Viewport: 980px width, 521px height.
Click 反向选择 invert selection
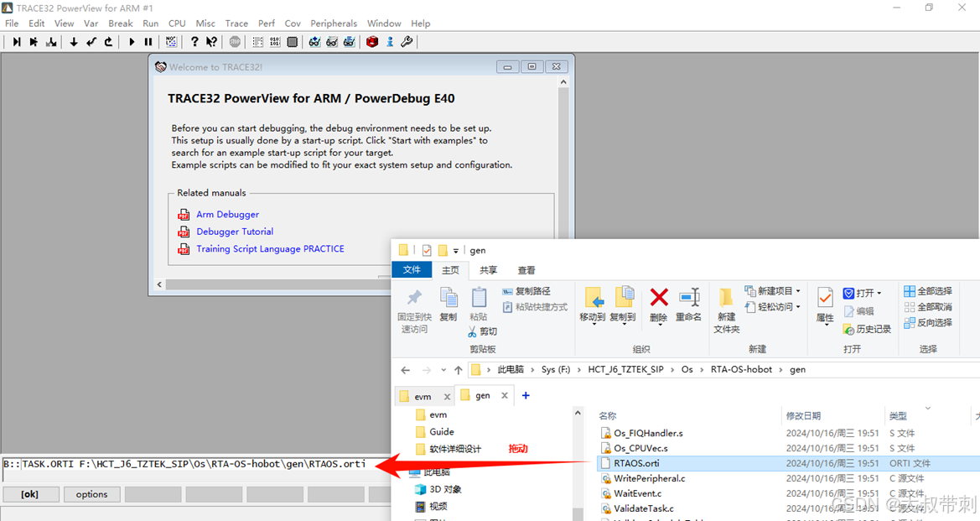click(928, 323)
